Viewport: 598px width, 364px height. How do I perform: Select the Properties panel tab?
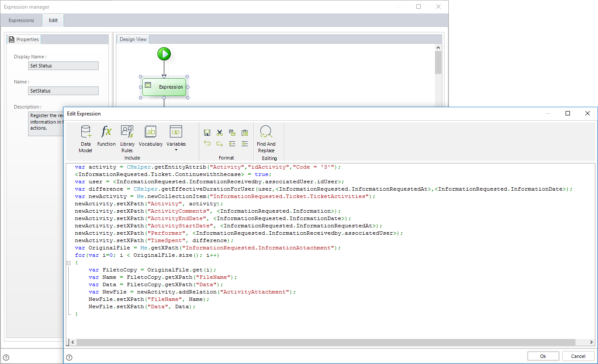click(24, 39)
